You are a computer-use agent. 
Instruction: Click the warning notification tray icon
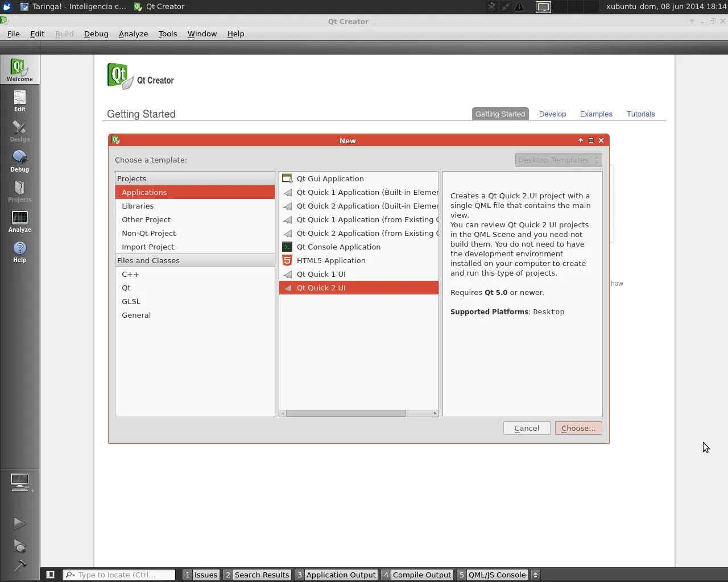click(x=519, y=7)
